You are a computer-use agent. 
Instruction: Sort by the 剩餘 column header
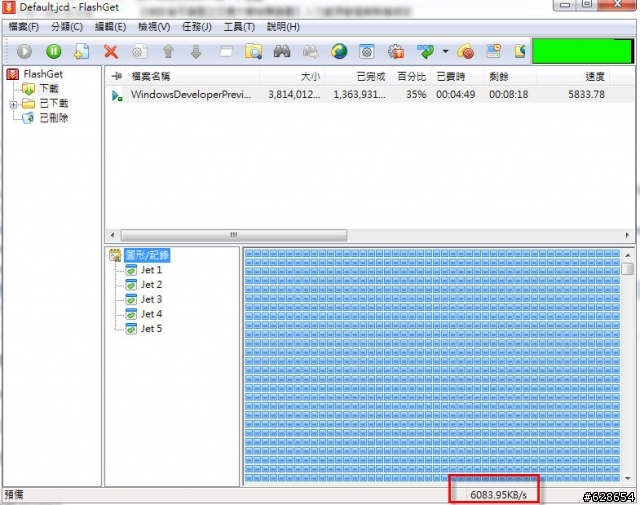coord(510,76)
